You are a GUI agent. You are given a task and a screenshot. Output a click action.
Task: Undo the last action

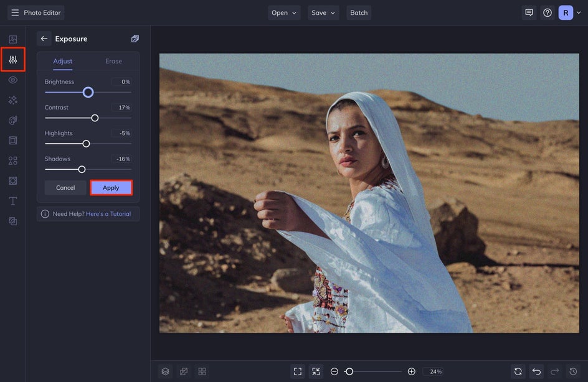pyautogui.click(x=536, y=371)
